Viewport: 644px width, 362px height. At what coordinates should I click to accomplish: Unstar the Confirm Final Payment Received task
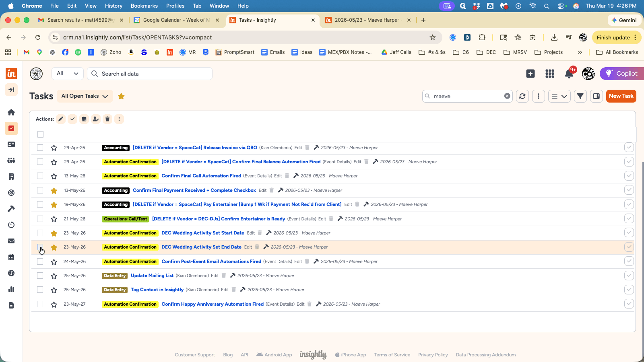tap(54, 190)
